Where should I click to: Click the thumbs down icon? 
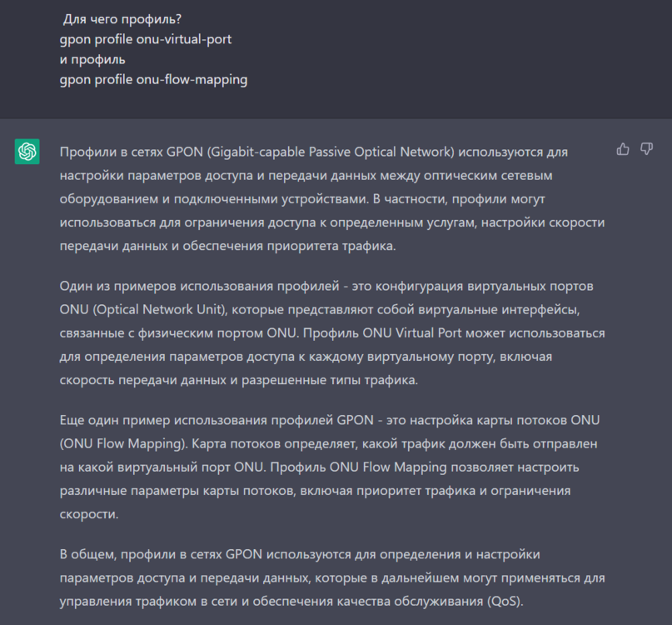(646, 149)
